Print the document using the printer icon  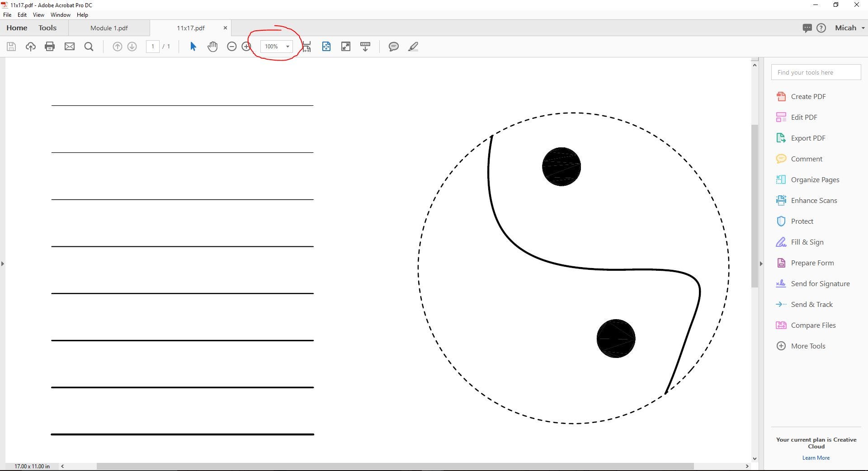click(50, 47)
